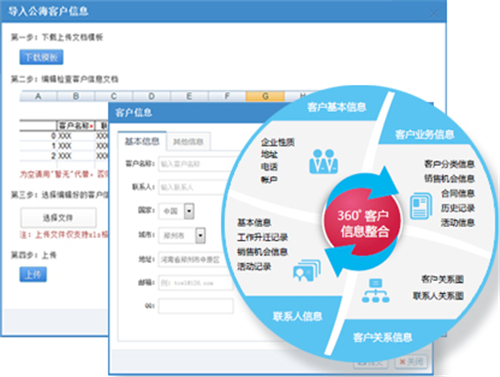
Task: Select spreadsheet column C header
Action: 114,96
